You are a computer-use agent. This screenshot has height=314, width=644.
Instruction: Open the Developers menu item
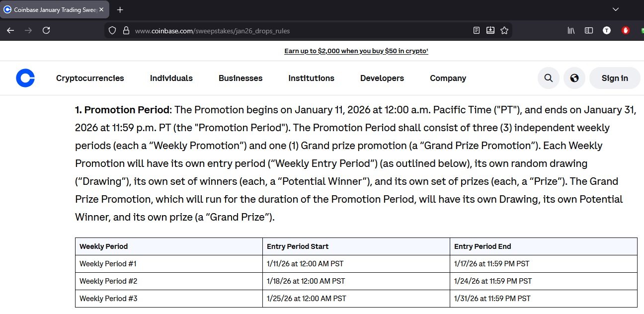(x=382, y=78)
